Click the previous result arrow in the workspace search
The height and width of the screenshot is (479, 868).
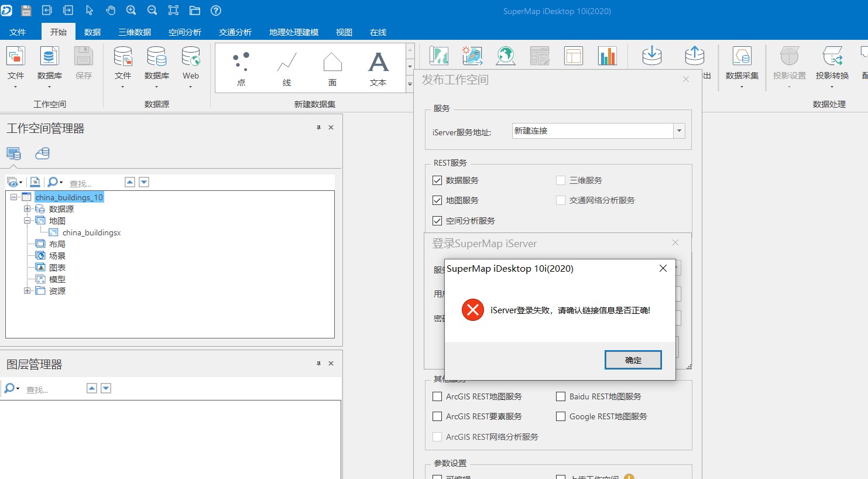point(130,182)
